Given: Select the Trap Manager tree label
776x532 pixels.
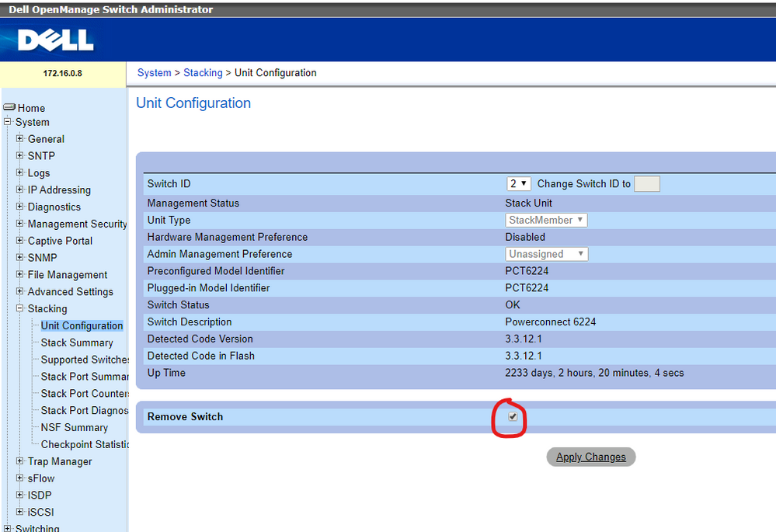Looking at the screenshot, I should click(x=59, y=461).
